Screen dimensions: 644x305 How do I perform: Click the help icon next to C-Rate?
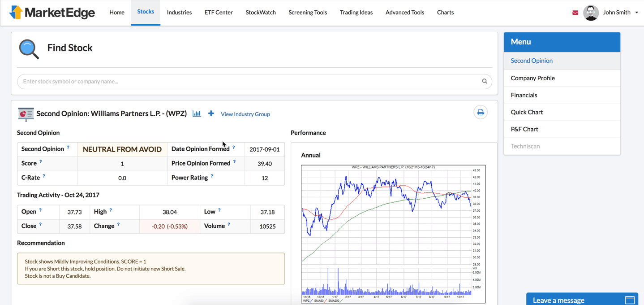[x=43, y=176]
